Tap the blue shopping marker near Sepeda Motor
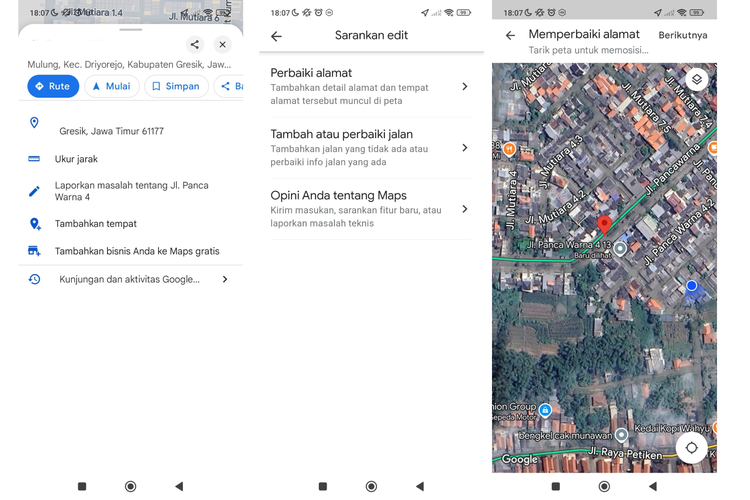 545,410
